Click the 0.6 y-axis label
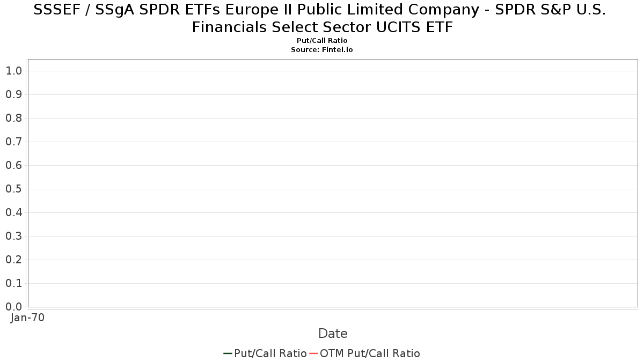This screenshot has width=644, height=362. tap(13, 165)
